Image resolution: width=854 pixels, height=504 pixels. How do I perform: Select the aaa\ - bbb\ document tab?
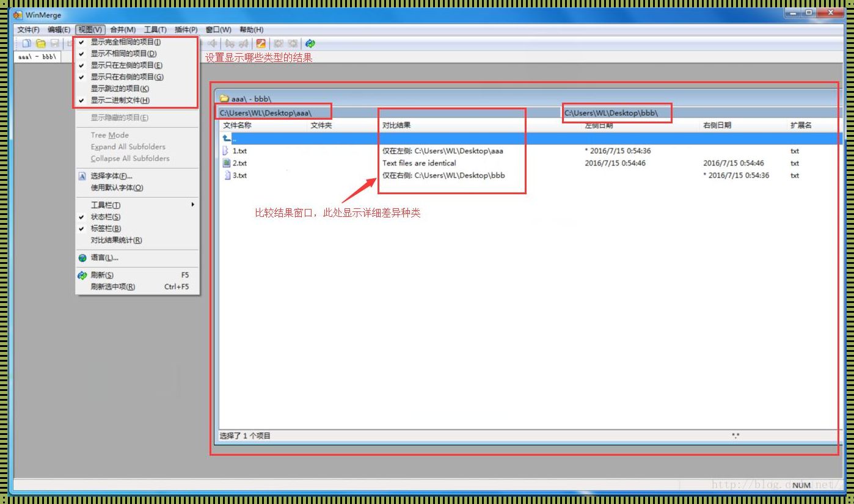click(x=37, y=56)
